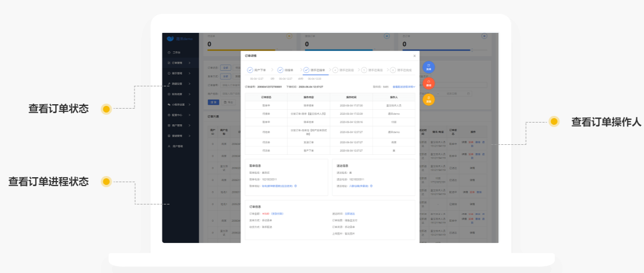Click the 订单编号 search input
This screenshot has height=273, width=644.
(231, 85)
